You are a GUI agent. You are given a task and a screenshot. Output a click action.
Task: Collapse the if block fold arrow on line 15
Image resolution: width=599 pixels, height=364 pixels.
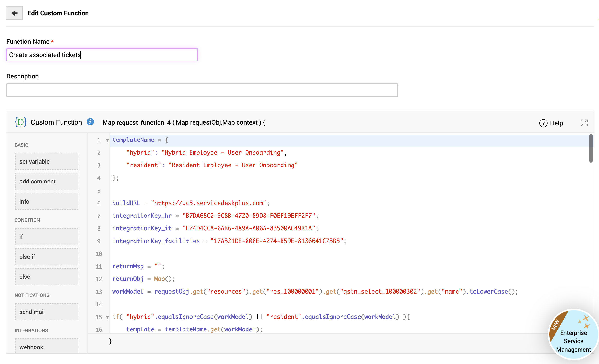(107, 317)
